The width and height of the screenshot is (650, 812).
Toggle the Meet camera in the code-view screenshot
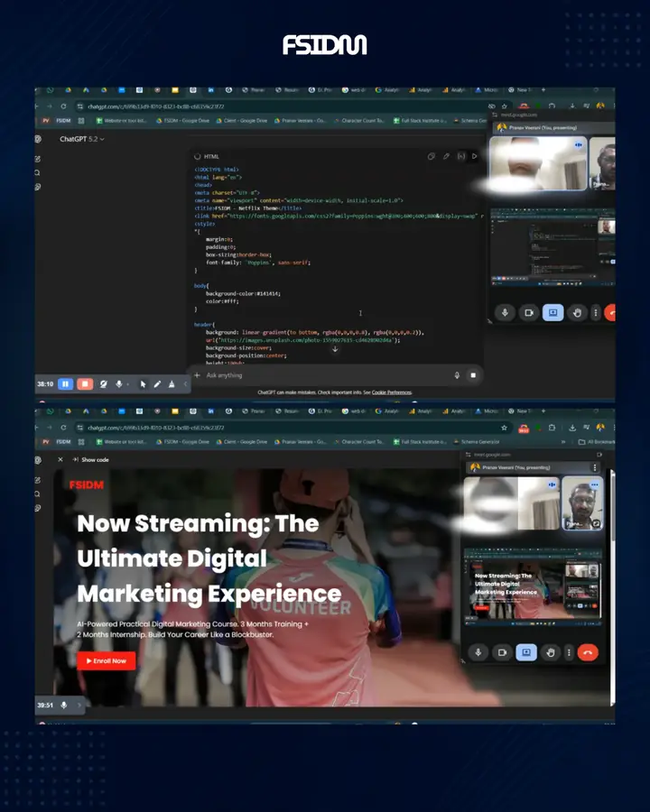[x=529, y=313]
